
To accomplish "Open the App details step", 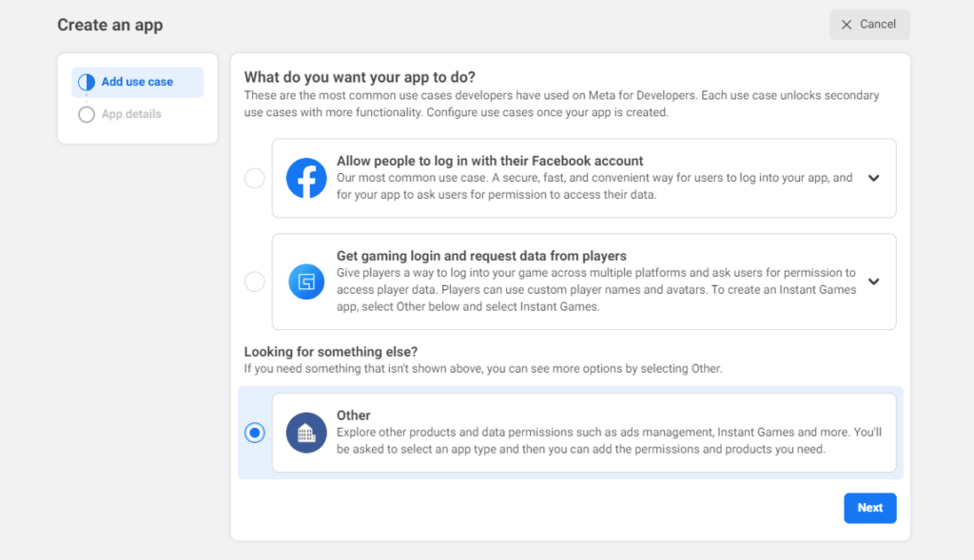I will tap(131, 114).
